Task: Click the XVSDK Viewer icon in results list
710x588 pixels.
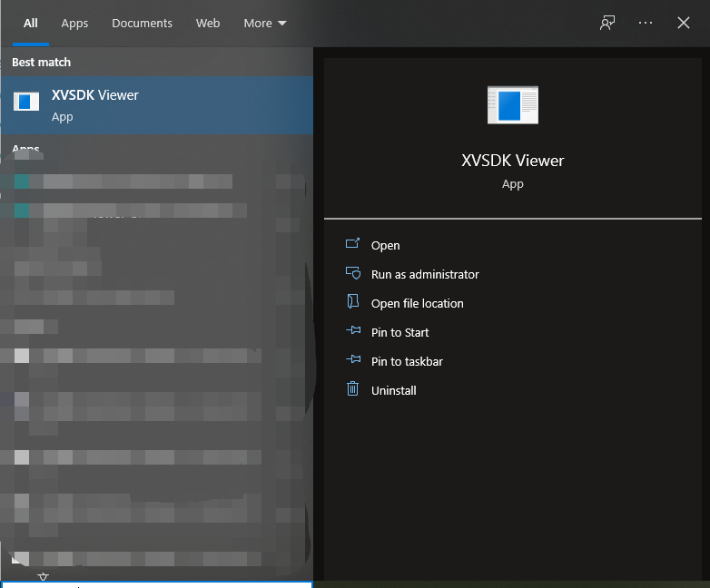Action: [25, 102]
